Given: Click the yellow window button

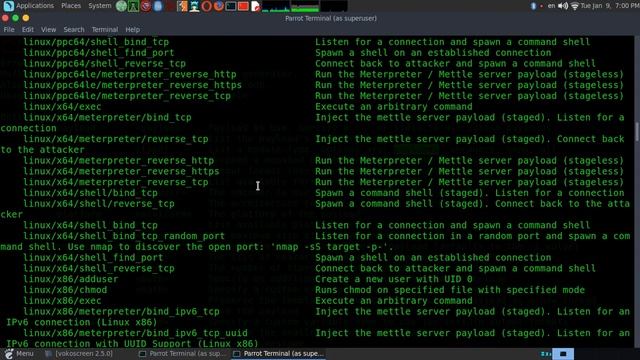Looking at the screenshot, I should click(26, 18).
